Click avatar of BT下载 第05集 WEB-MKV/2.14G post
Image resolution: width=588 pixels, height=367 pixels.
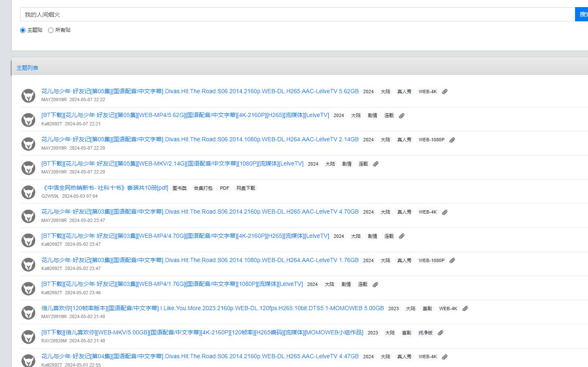(28, 168)
